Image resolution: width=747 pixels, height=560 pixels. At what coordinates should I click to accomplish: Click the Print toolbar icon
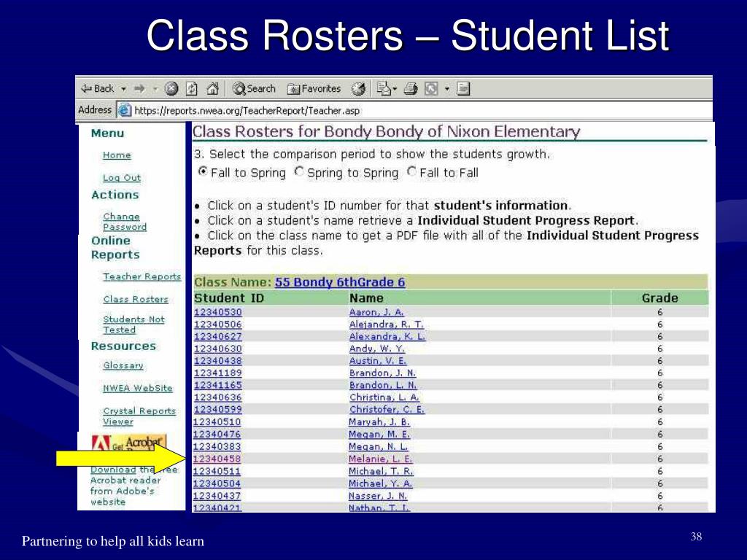click(x=411, y=88)
